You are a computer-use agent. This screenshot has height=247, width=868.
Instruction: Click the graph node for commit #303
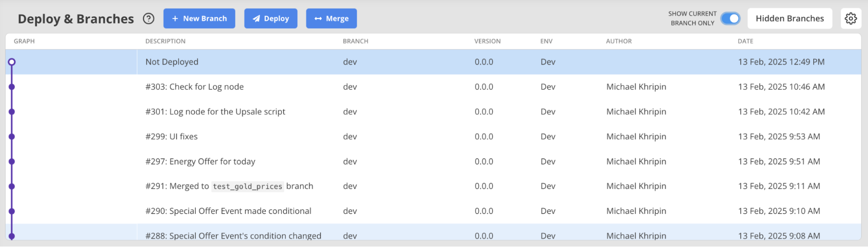point(12,87)
